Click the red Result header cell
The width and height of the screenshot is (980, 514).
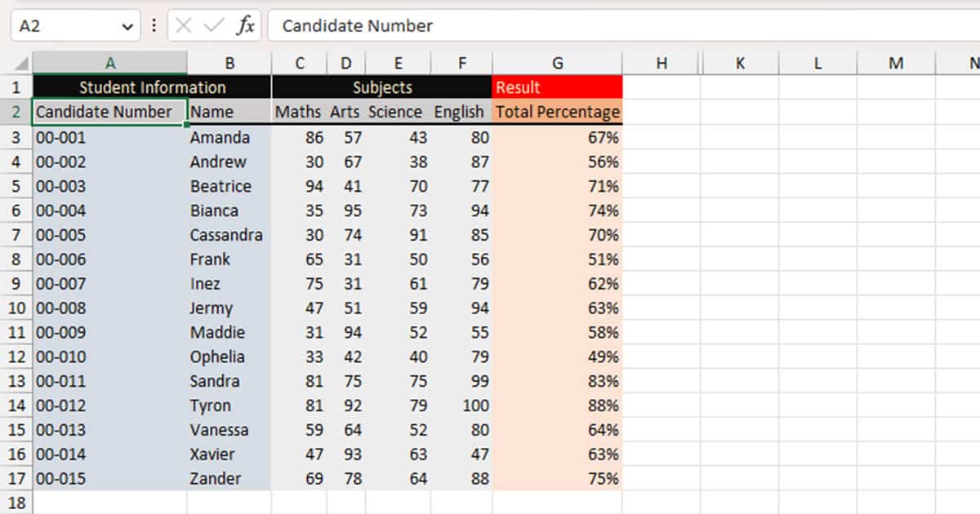tap(557, 87)
